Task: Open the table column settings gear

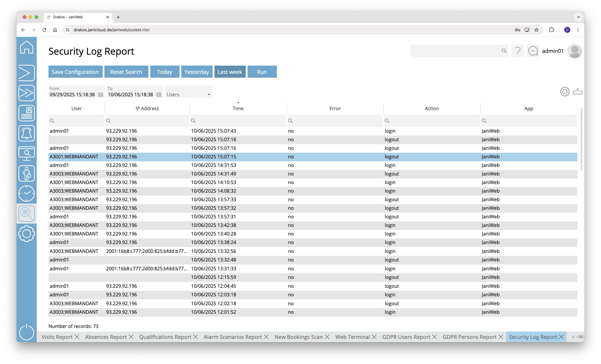Action: tap(565, 92)
